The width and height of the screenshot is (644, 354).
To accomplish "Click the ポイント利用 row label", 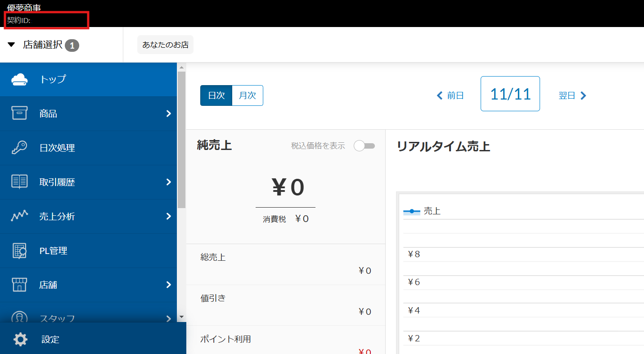I will pos(225,339).
